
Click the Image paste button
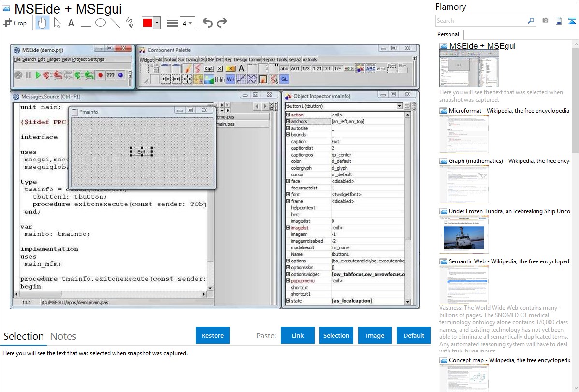375,335
